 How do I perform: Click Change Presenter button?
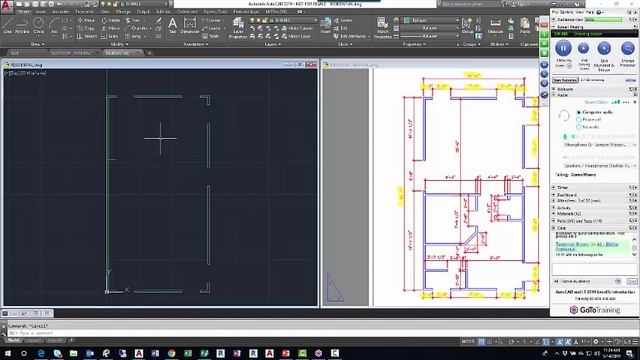point(627,48)
